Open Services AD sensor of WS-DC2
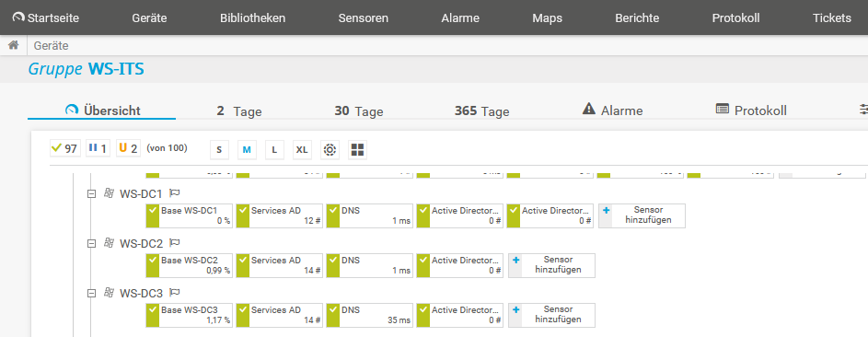The height and width of the screenshot is (337, 868). (280, 265)
